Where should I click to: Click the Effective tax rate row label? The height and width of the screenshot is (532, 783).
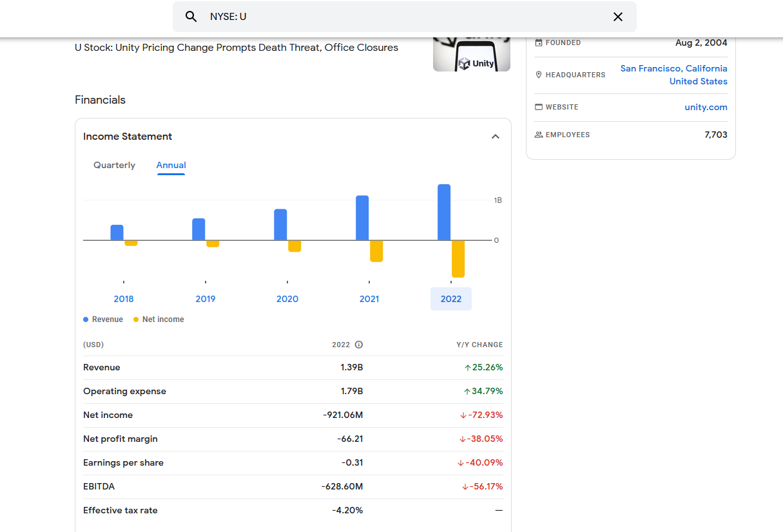tap(121, 511)
